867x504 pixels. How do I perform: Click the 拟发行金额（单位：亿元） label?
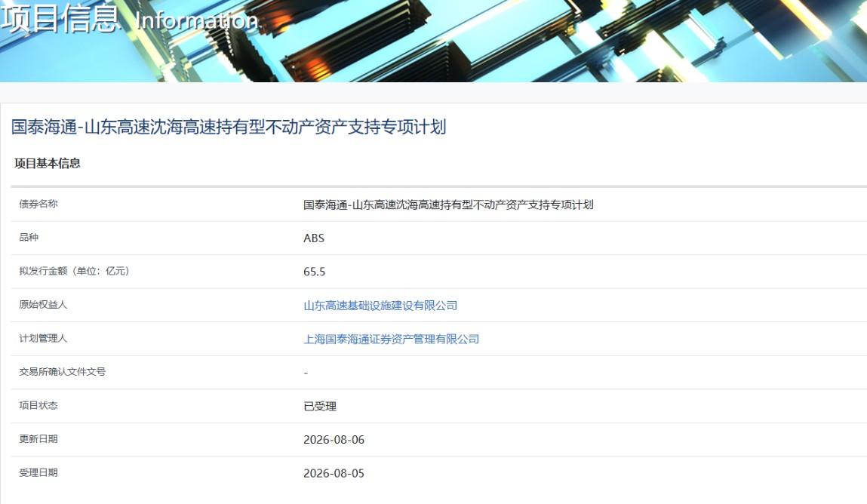pos(74,271)
